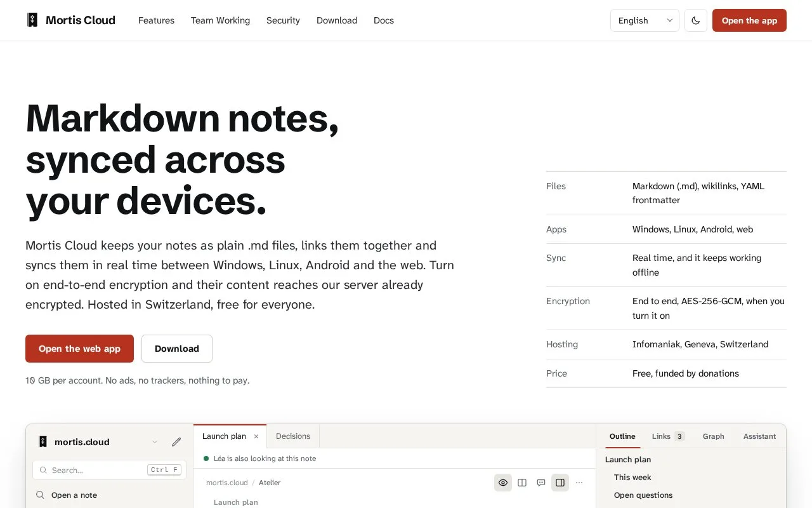Close the Launch plan tab
Viewport: 812px width, 508px height.
click(x=256, y=436)
